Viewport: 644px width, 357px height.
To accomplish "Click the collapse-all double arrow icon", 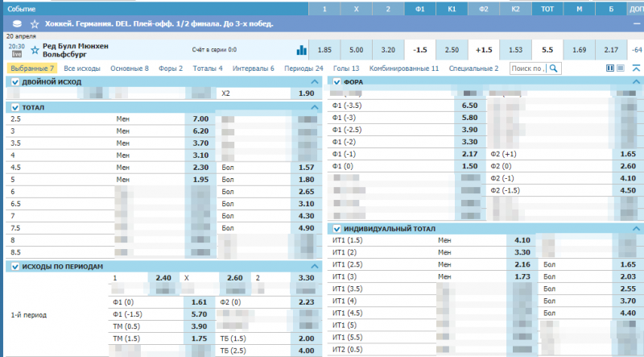I will [636, 69].
